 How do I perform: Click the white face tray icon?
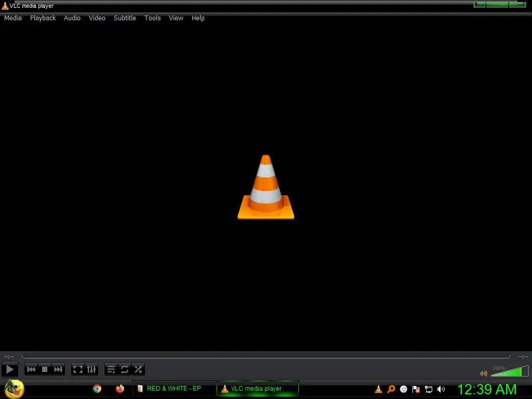(x=403, y=389)
